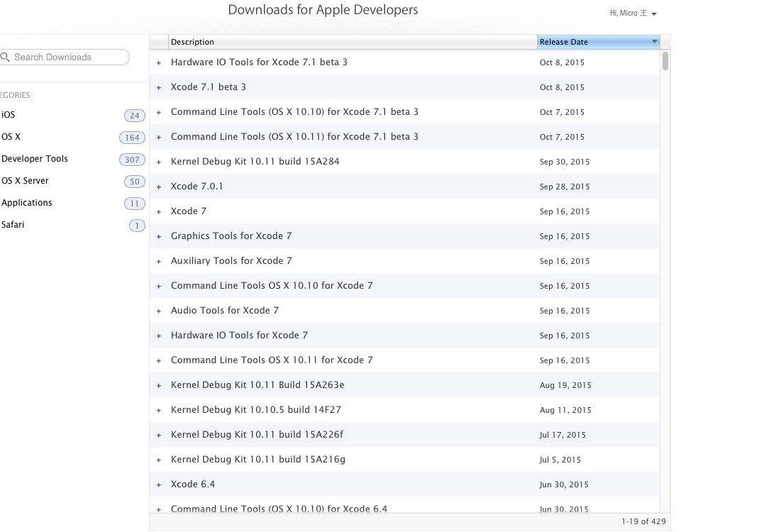The height and width of the screenshot is (532, 759).
Task: Click the 'Sep 28, 2015' date cell
Action: point(565,187)
